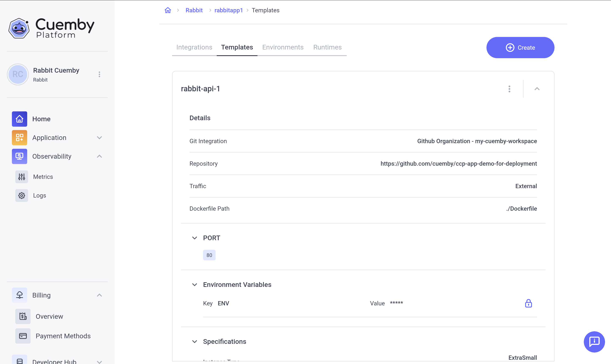The width and height of the screenshot is (611, 364).
Task: Collapse the Billing sidebar menu
Action: click(x=99, y=295)
